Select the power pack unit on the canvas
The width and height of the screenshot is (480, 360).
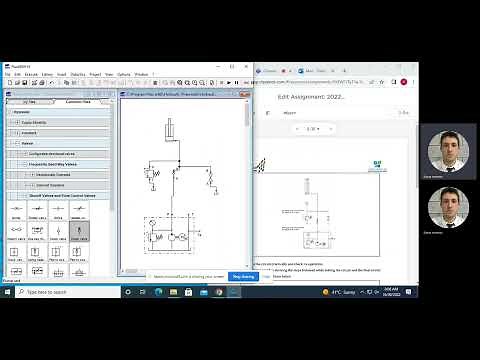[x=169, y=235]
